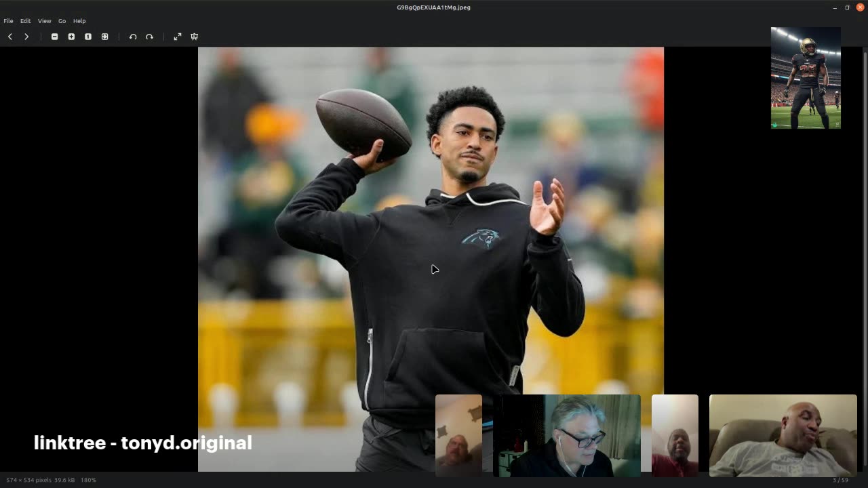The image size is (868, 488).
Task: Select the webcam feed of man with glasses
Action: 566,436
